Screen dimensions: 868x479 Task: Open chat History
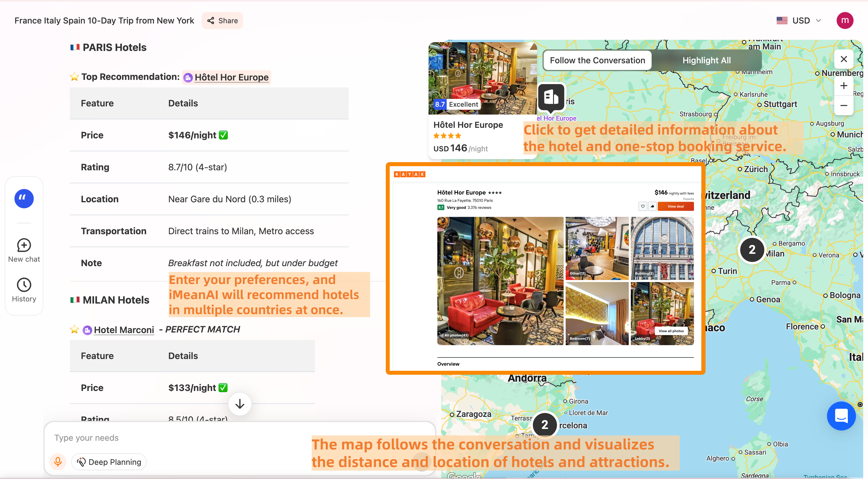tap(24, 290)
